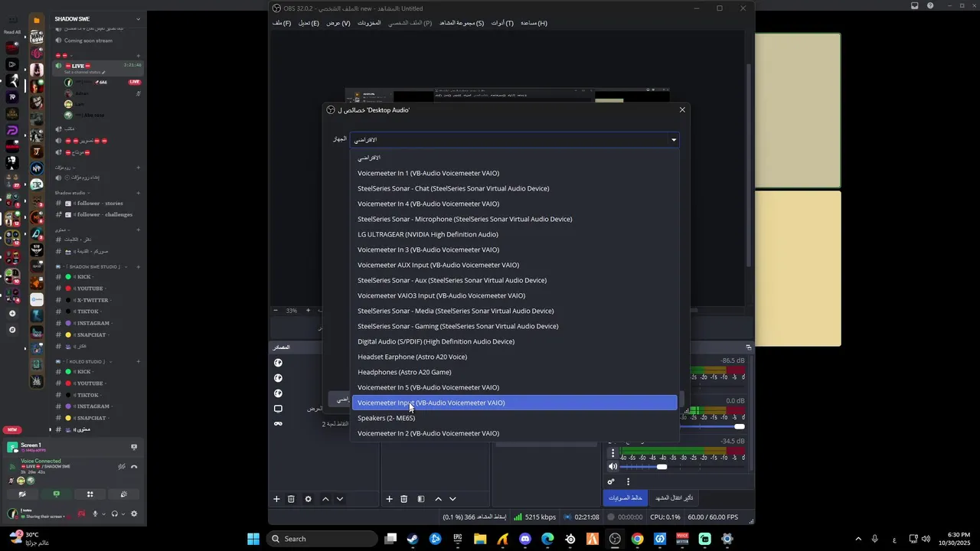Screen dimensions: 980x551
Task: Select LG ULTRAGEAR (NVIDIA High Definition Audio)
Action: click(x=514, y=234)
